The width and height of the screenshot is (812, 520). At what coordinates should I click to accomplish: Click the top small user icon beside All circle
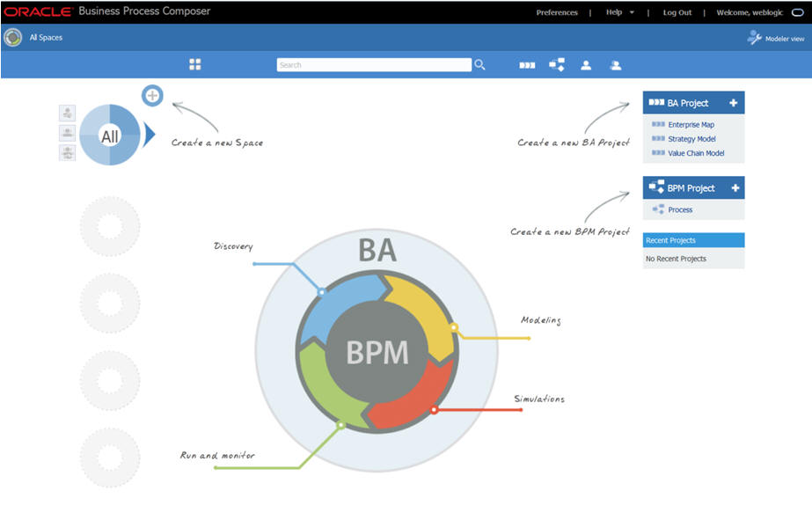pos(68,113)
